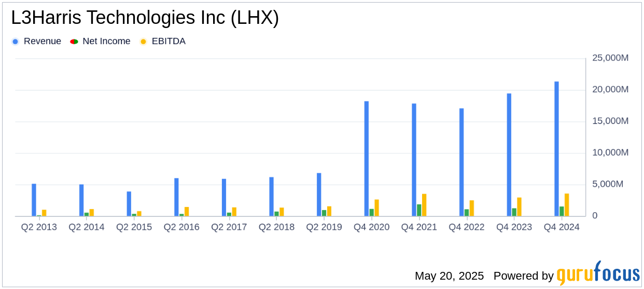Click the Q4 2020 x-axis label
Screen dimensions: 644x289
[x=372, y=227]
